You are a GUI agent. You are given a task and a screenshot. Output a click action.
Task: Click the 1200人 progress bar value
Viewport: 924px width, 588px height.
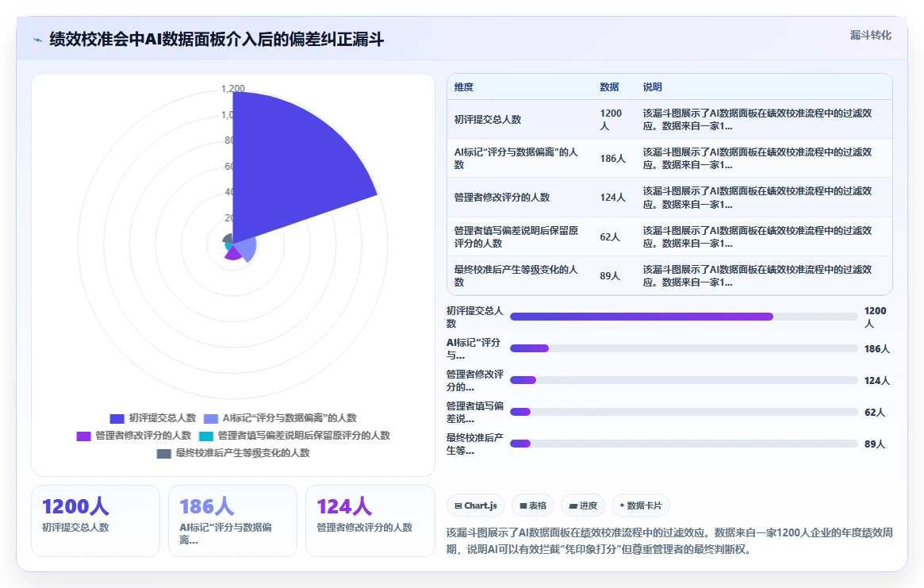click(x=875, y=317)
